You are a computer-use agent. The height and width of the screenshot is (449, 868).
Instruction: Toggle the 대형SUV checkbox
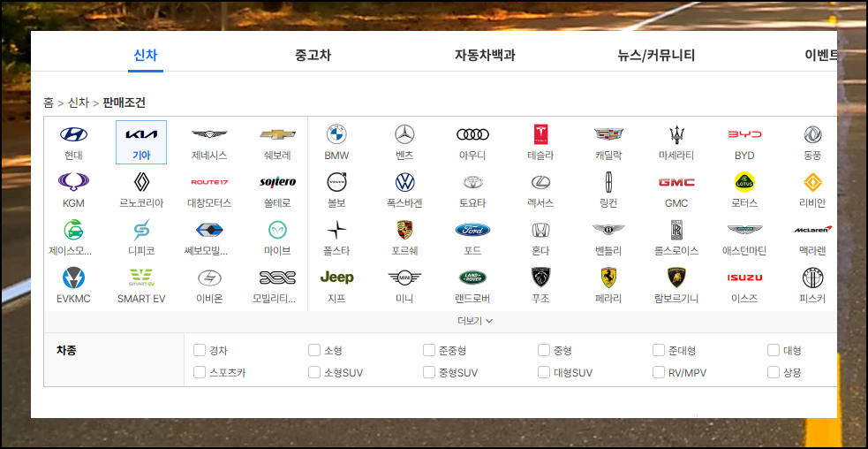[x=544, y=372]
